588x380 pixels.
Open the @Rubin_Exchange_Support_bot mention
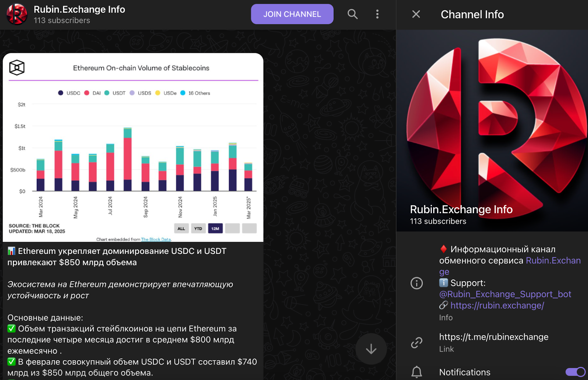[x=505, y=294]
